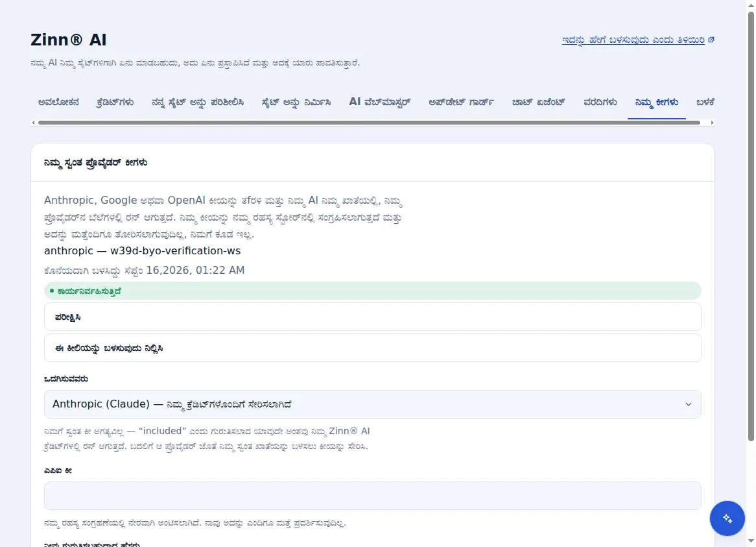Click the ಒದಗಿಸುವವರು field label
The height and width of the screenshot is (547, 756).
click(66, 379)
